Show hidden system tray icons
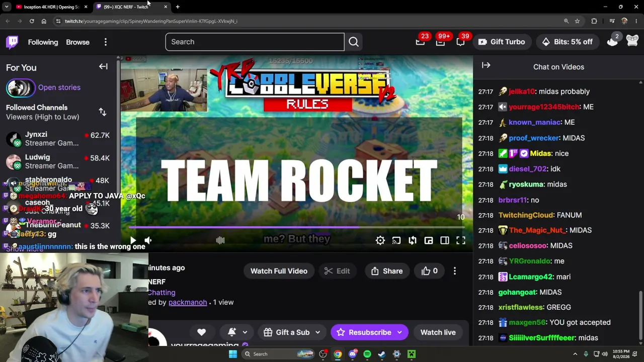Screen dimensions: 644x362 click(575, 354)
